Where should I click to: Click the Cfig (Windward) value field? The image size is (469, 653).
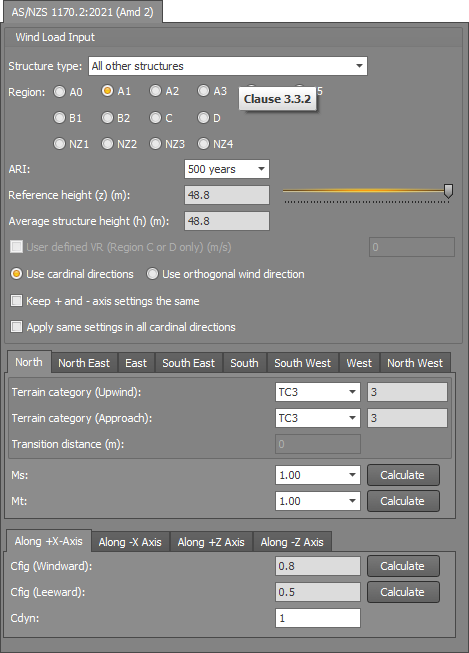pos(318,566)
